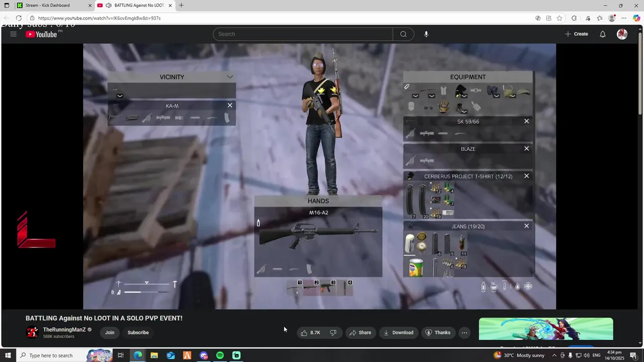Open the Edge browser profile icon
The image size is (644, 362).
[x=612, y=18]
